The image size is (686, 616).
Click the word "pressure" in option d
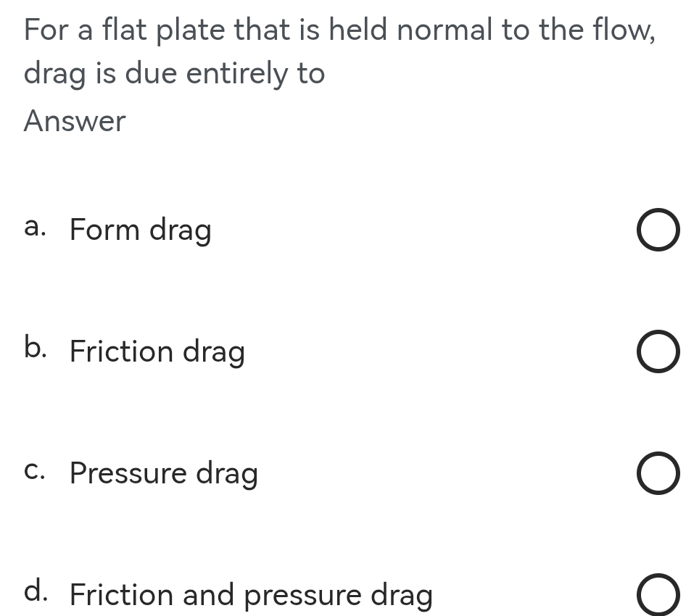pos(302,597)
